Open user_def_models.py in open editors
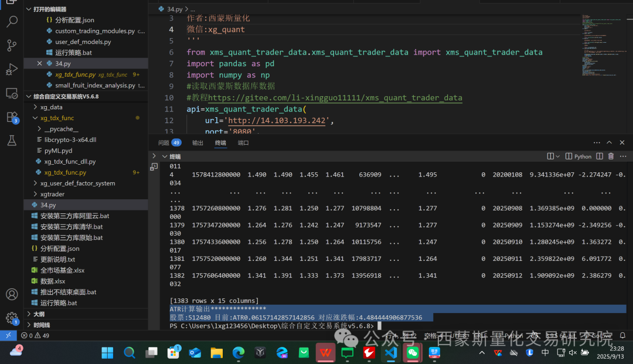The image size is (633, 364). pos(83,42)
